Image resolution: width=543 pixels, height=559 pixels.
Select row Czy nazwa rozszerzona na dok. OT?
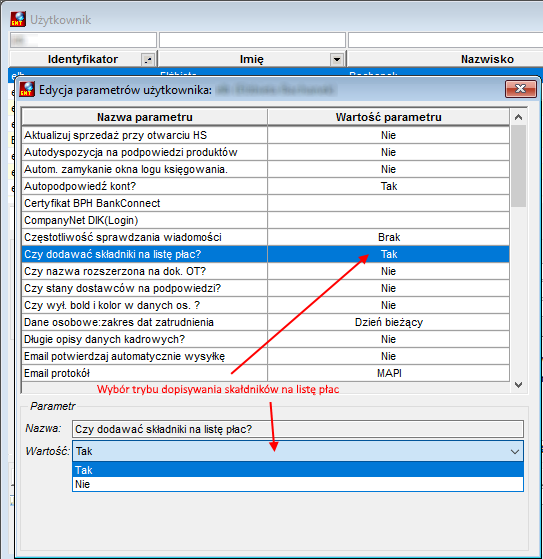[x=265, y=271]
